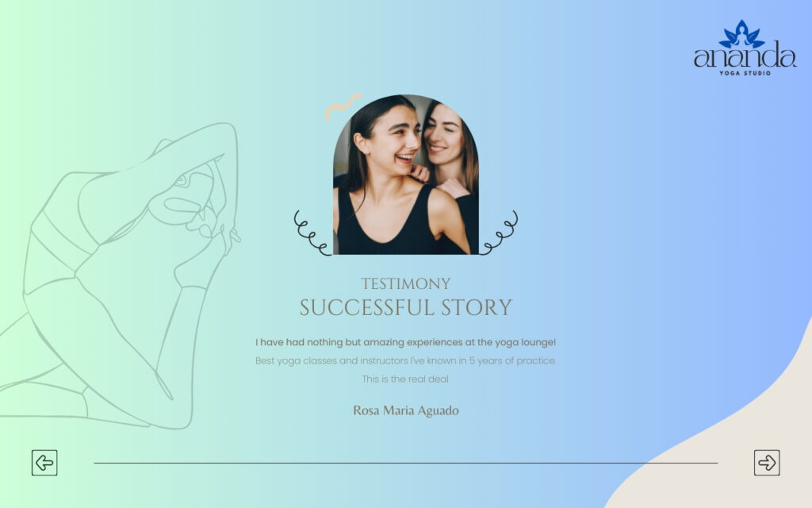Click the blue lotus meditation logo icon

[x=742, y=34]
